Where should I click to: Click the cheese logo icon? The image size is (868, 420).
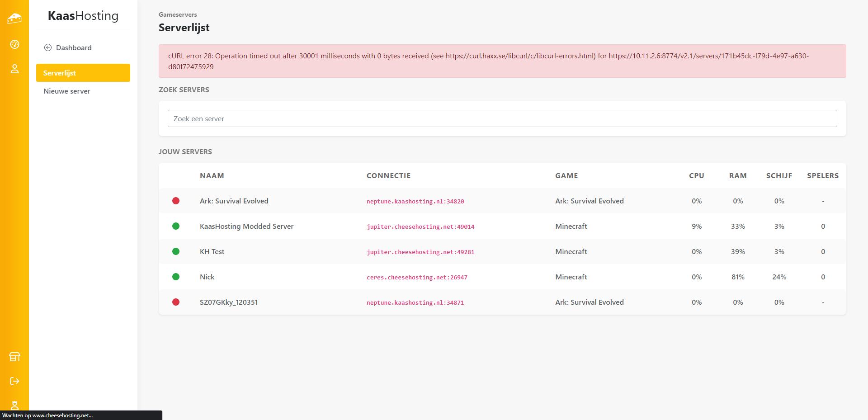click(x=14, y=19)
